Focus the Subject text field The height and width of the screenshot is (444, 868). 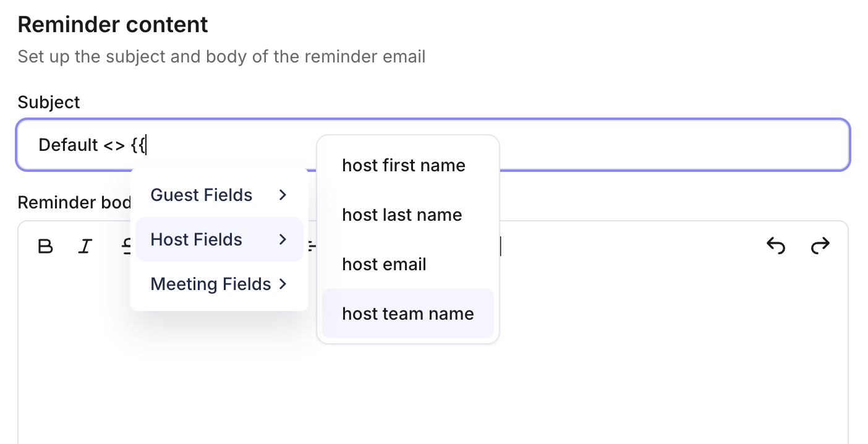tap(433, 145)
